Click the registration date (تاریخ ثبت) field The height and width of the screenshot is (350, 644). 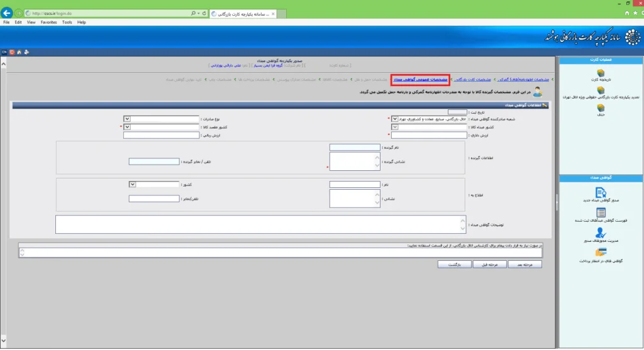click(457, 112)
